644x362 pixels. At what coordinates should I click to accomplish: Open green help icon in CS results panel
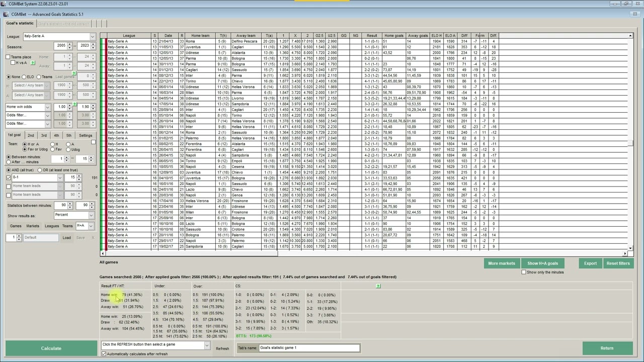tap(378, 286)
